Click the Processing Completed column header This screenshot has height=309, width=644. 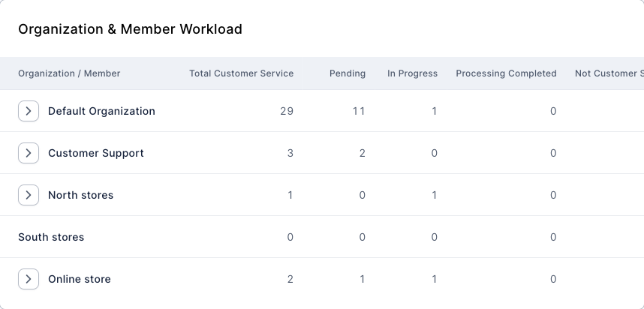click(506, 73)
